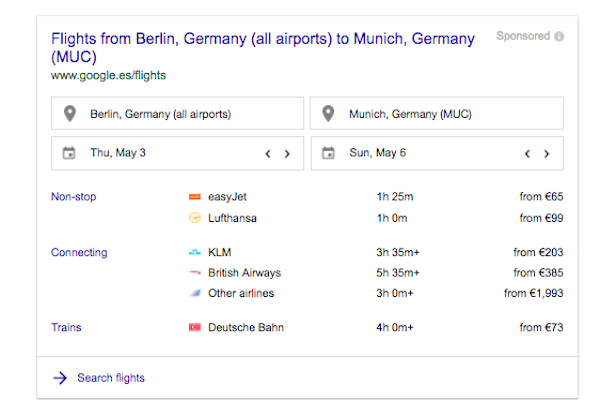
Task: Click Lufthansa duration 1h 0m
Action: click(x=392, y=218)
